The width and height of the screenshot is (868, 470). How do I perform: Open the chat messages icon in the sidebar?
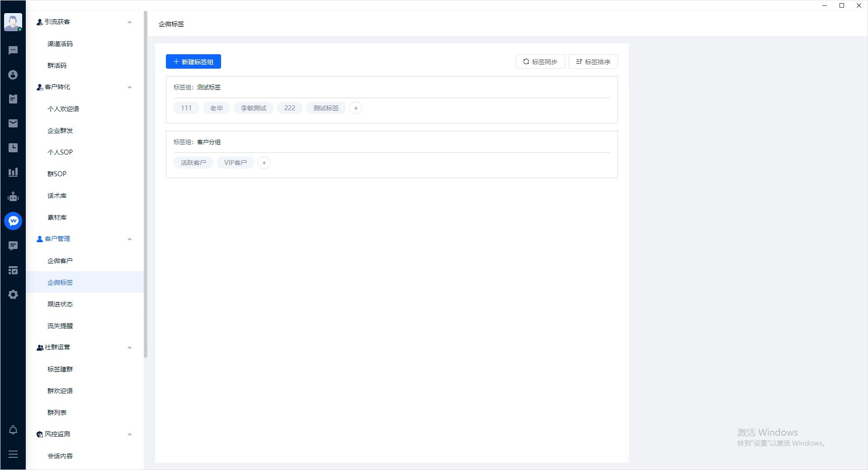click(13, 50)
